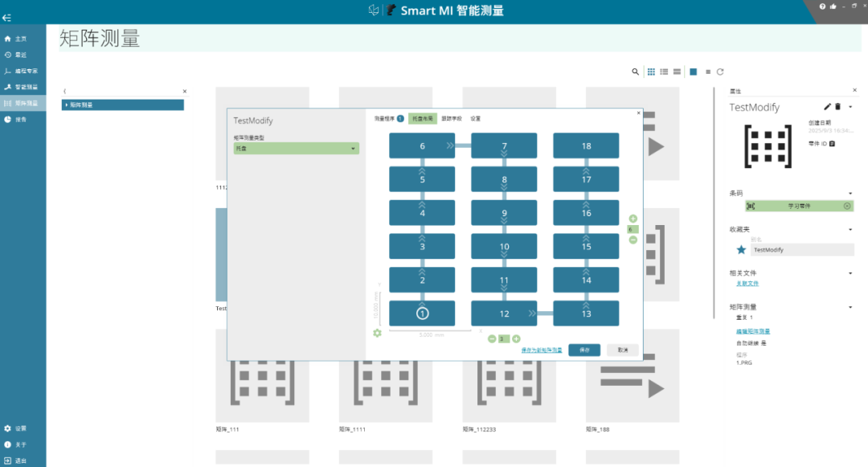Open the 矩阵测量类型 dropdown showing 托盘

click(296, 148)
